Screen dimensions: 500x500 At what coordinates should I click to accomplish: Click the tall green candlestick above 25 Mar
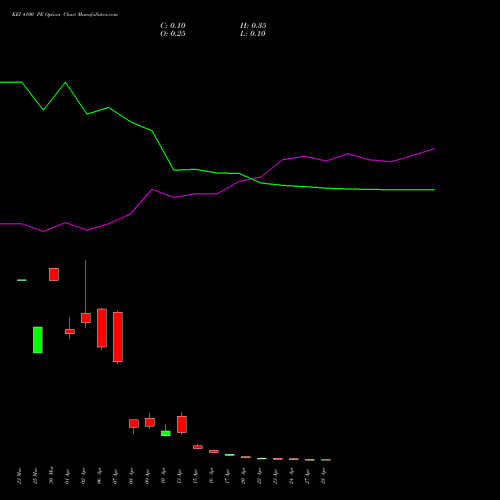click(38, 340)
